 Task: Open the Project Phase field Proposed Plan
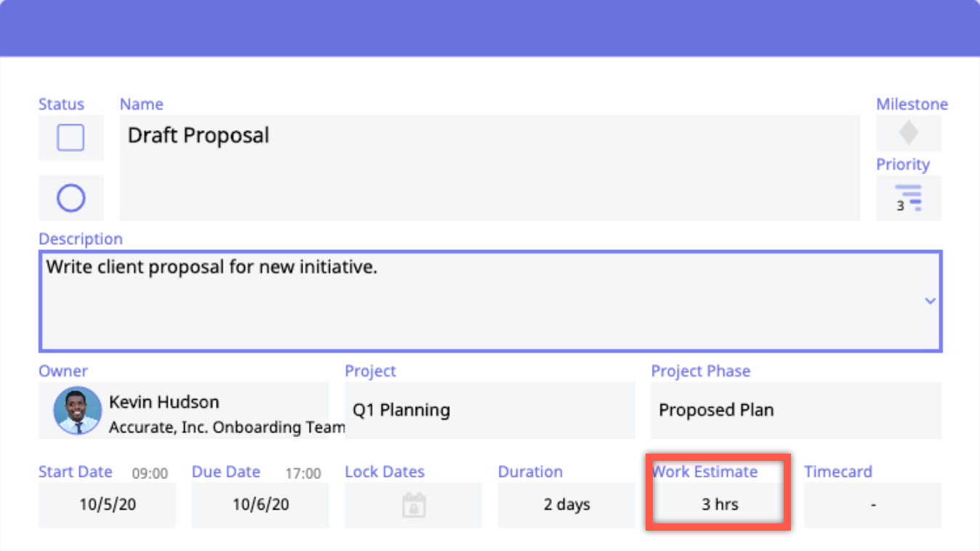[795, 411]
